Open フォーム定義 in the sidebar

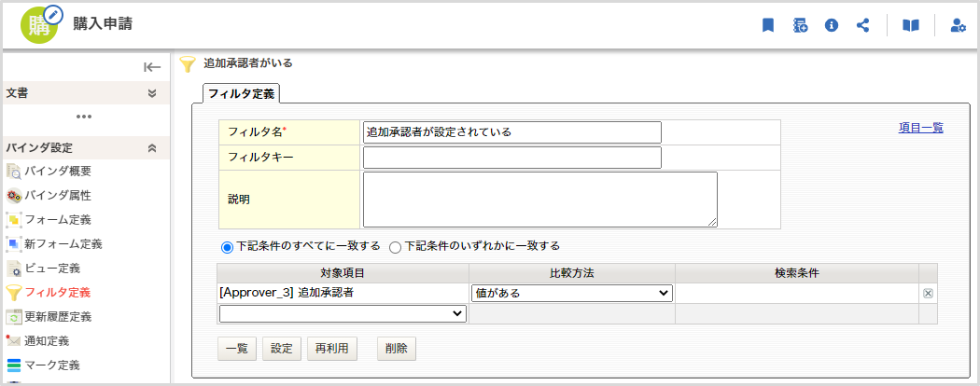click(58, 220)
